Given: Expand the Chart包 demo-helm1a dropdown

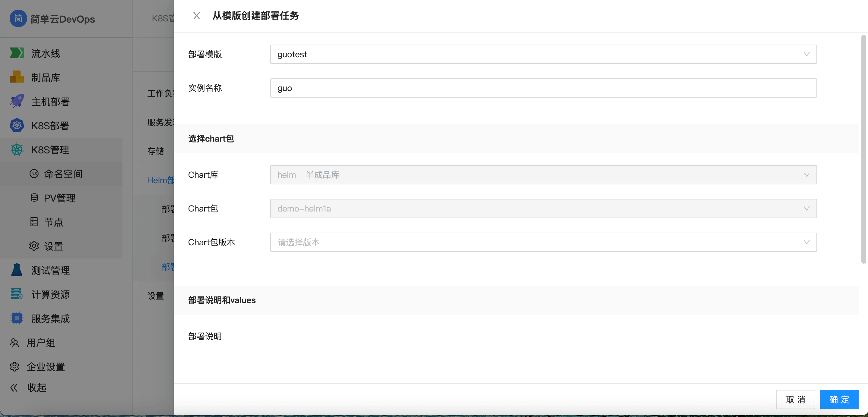Looking at the screenshot, I should [543, 208].
